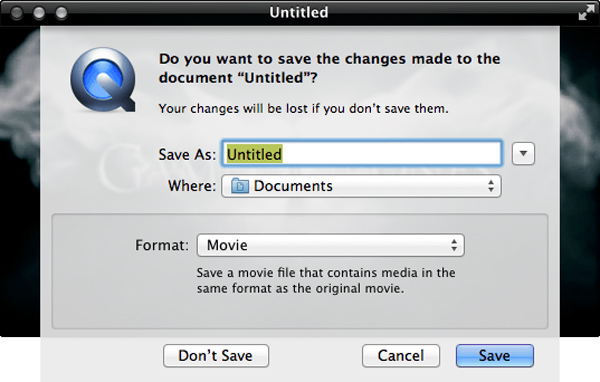
Task: Open the Format popup showing Movie
Action: tap(331, 245)
